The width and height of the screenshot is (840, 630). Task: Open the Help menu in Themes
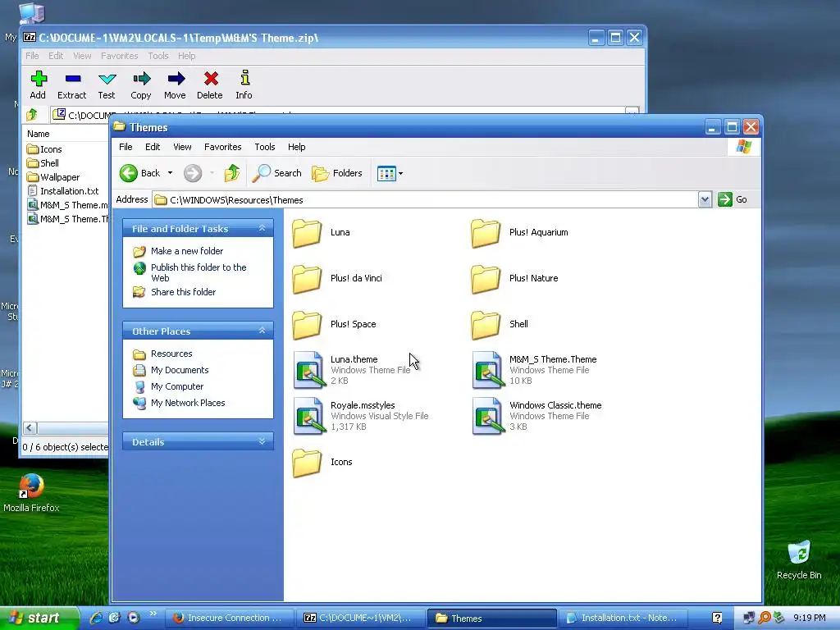pyautogui.click(x=296, y=147)
